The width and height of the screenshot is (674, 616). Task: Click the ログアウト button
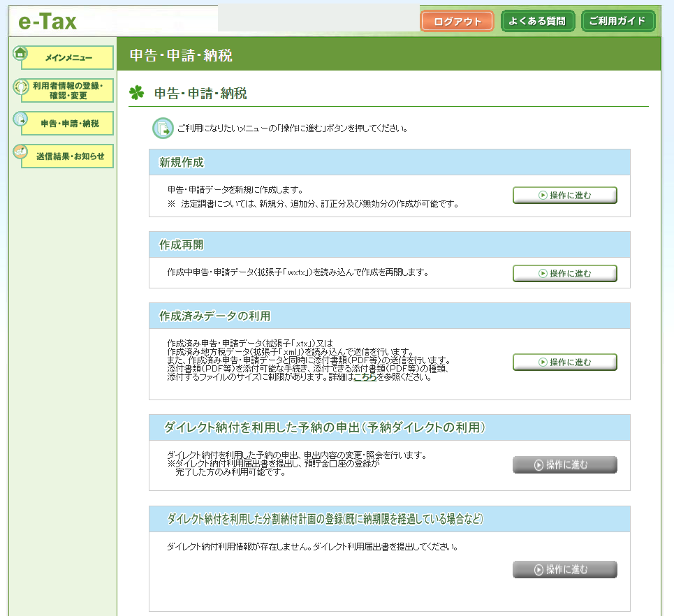(457, 22)
